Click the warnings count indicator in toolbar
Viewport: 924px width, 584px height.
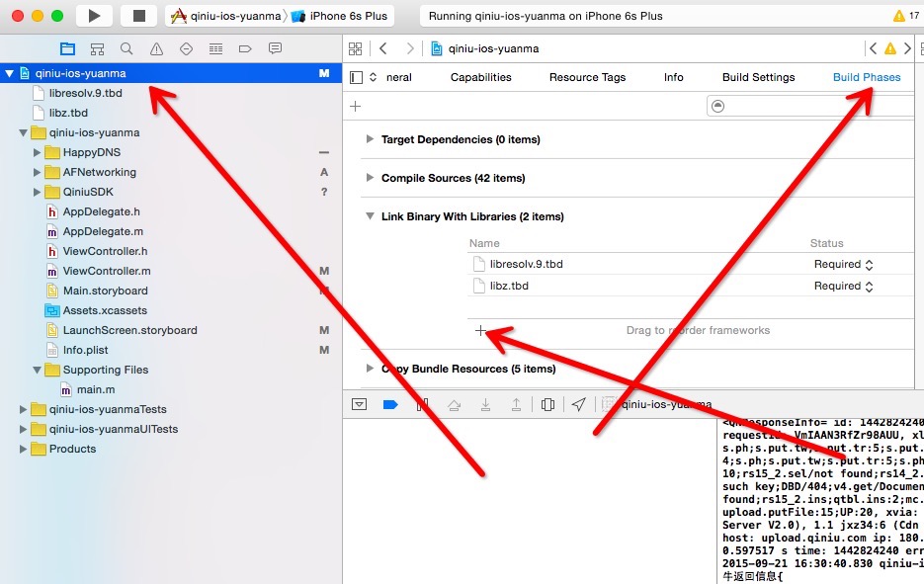point(906,16)
